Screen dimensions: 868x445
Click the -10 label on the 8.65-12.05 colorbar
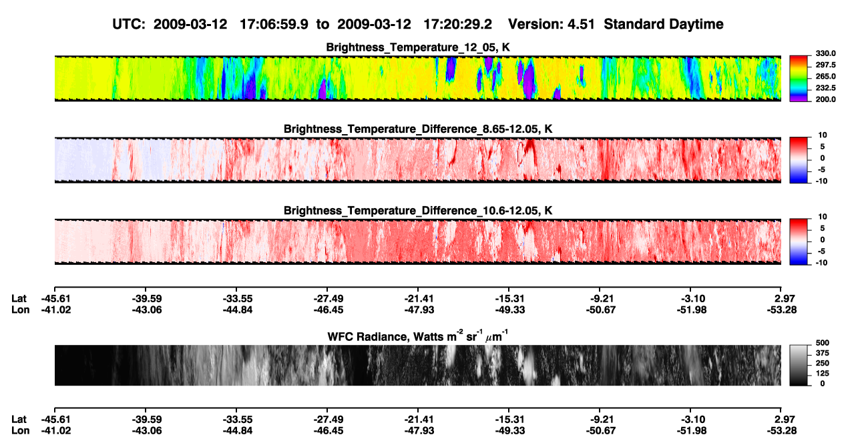point(822,181)
